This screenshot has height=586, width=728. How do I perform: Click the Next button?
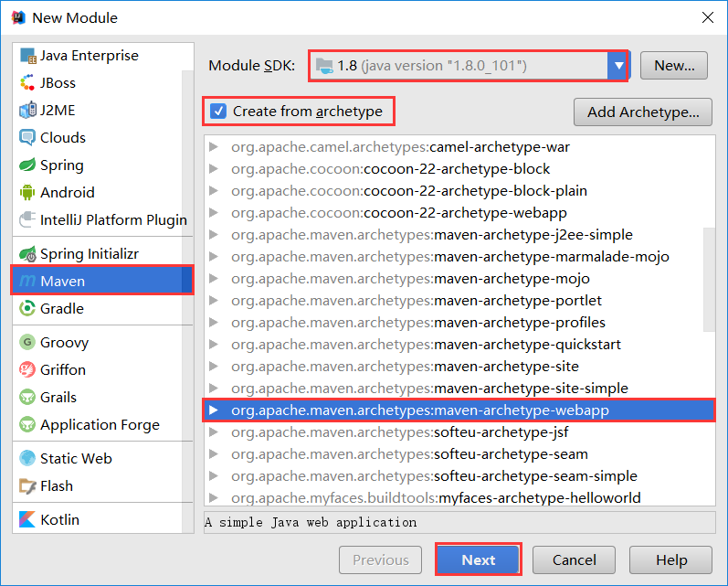coord(479,559)
